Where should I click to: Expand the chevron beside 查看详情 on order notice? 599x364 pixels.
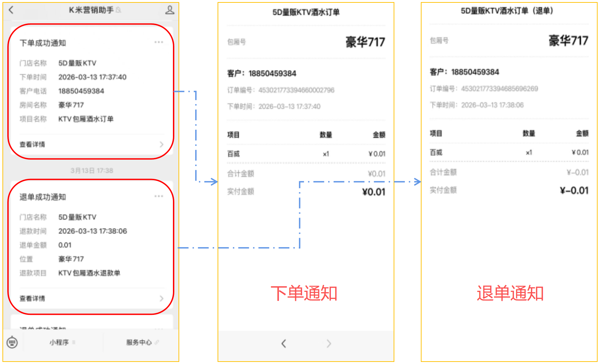161,144
